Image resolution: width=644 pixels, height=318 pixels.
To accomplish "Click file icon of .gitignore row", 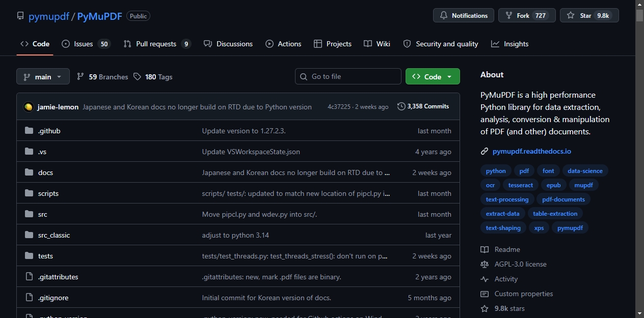I will coord(29,298).
